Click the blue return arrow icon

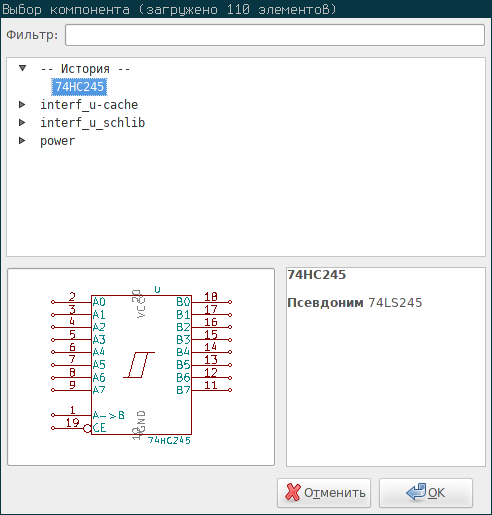click(x=416, y=492)
